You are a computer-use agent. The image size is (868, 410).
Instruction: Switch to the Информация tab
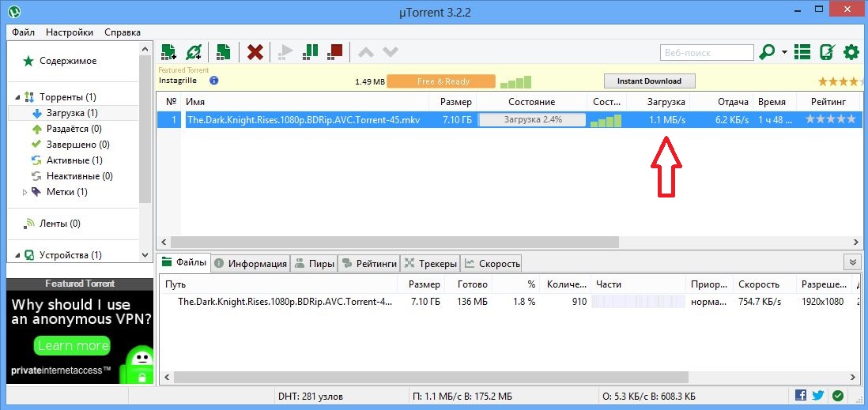[251, 264]
